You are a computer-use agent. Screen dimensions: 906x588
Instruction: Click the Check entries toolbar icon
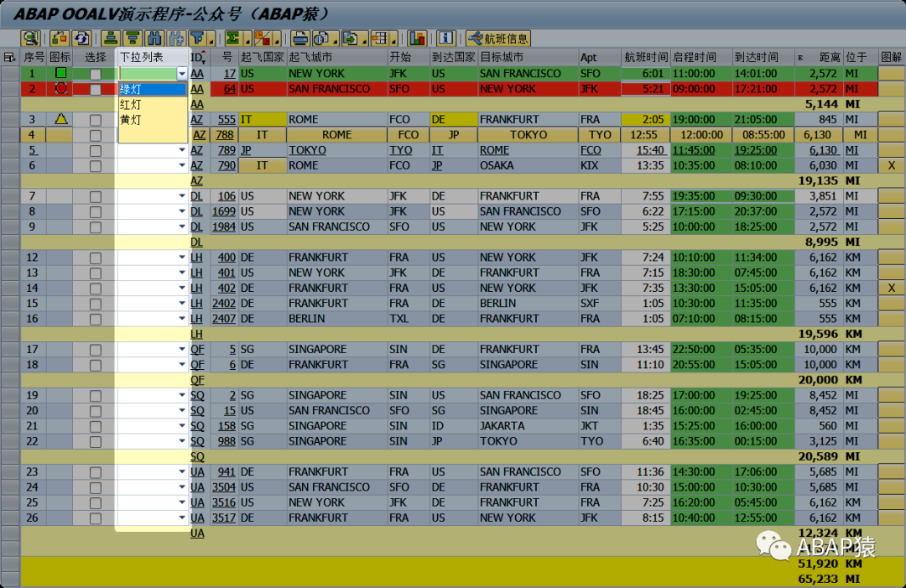[59, 39]
